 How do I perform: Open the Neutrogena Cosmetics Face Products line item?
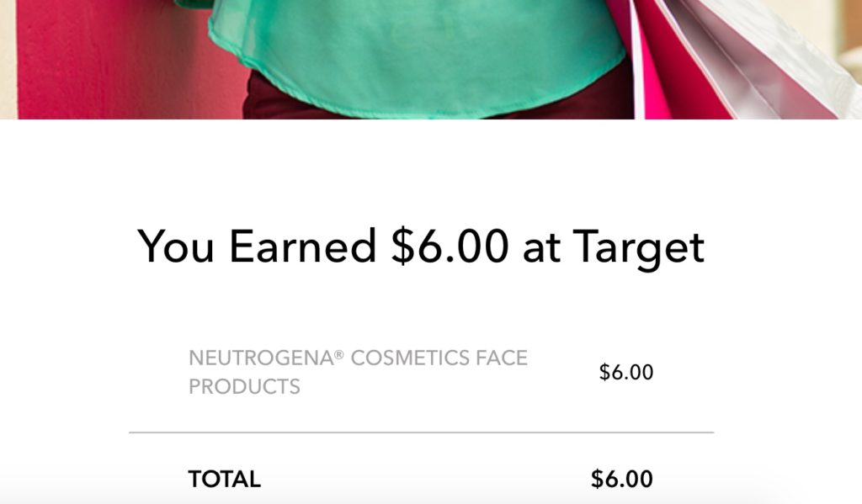[x=421, y=372]
